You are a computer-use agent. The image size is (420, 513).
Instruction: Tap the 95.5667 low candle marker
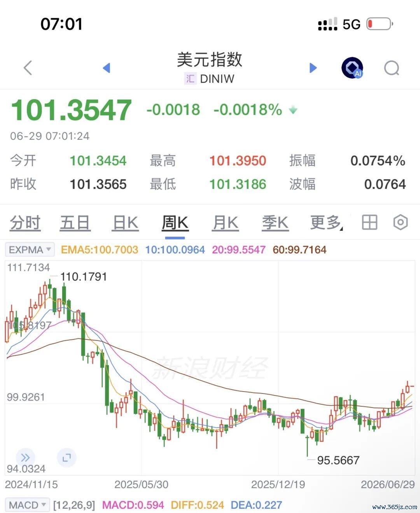point(338,460)
